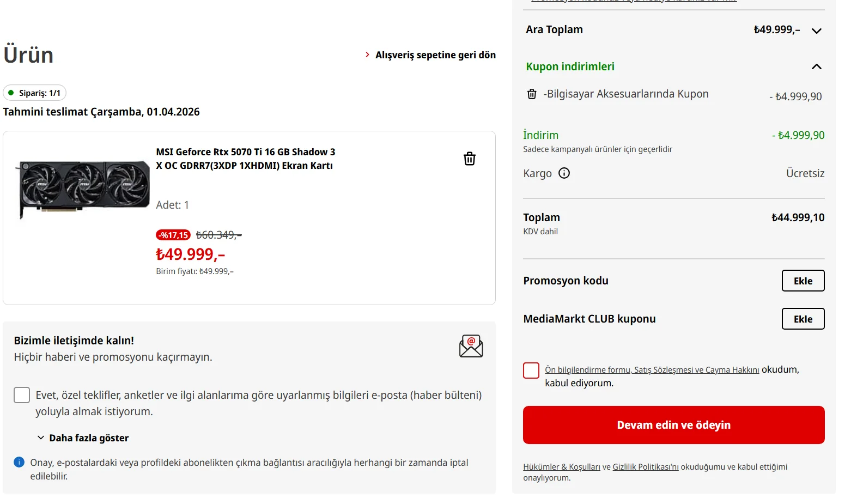Open the Hükümler & Koşulları link
Viewport: 857px width, 504px height.
(561, 467)
